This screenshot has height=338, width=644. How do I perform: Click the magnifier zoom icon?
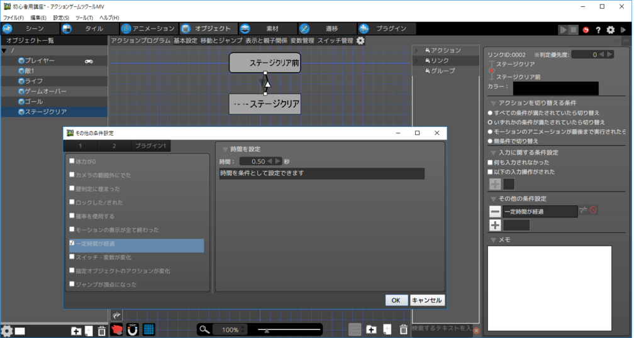[204, 329]
